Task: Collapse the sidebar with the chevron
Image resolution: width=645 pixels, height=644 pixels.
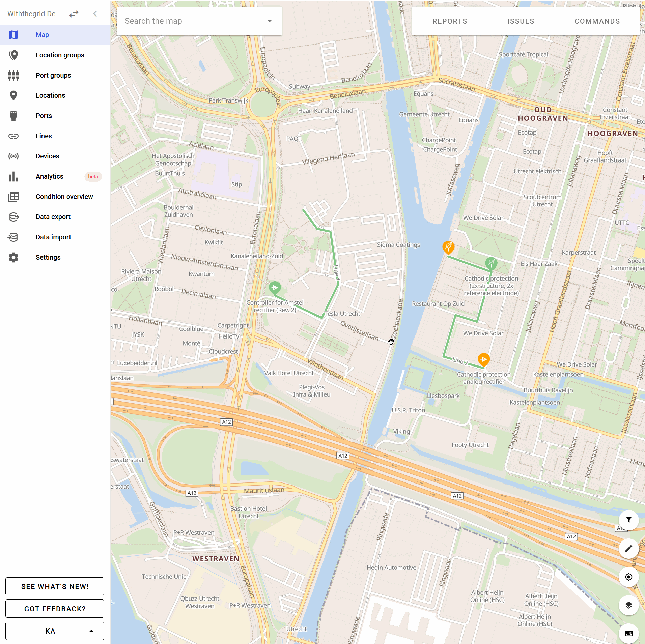Action: point(95,14)
